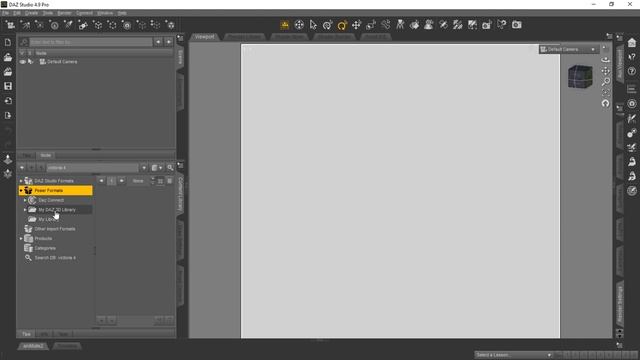Select the yellow Rotate tool icon
640x360 pixels.
[x=342, y=25]
